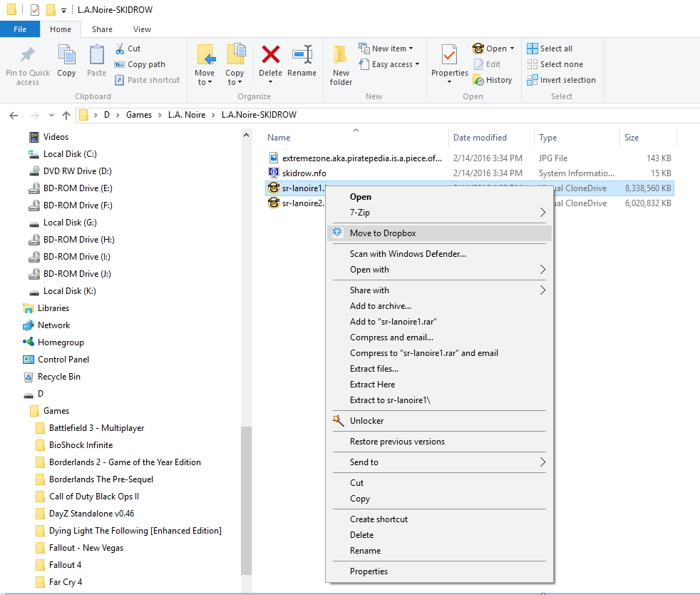The image size is (700, 595).
Task: Click the Back navigation arrow
Action: 14,116
